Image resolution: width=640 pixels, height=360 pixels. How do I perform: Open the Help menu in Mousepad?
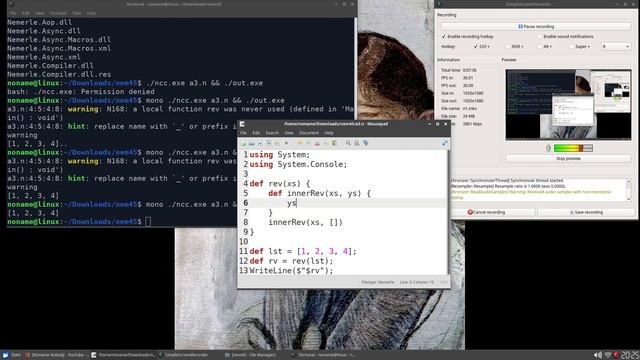329,133
